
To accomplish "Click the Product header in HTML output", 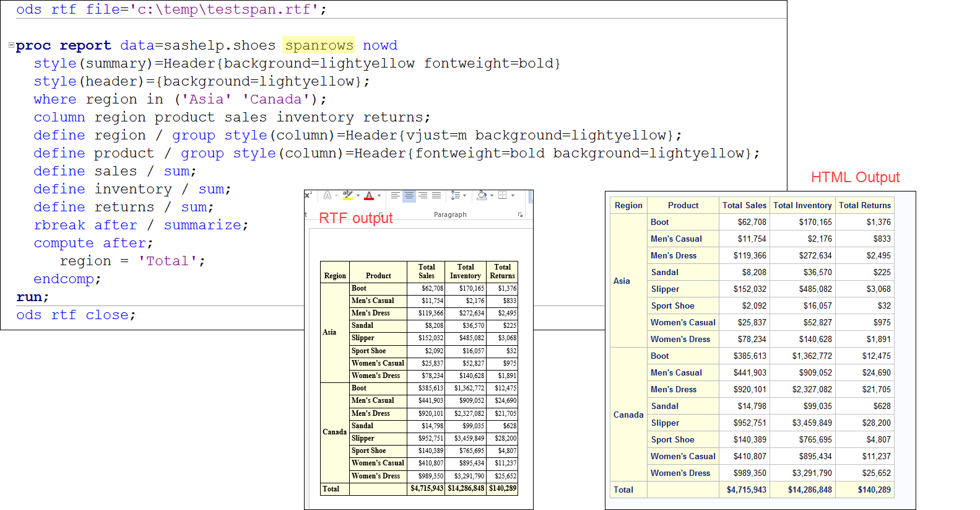I will 683,205.
